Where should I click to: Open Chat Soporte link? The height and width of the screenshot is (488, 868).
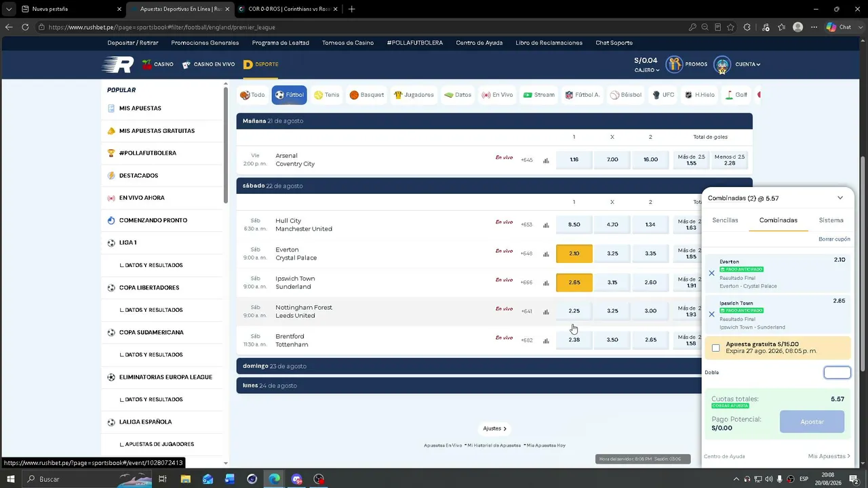pyautogui.click(x=614, y=43)
